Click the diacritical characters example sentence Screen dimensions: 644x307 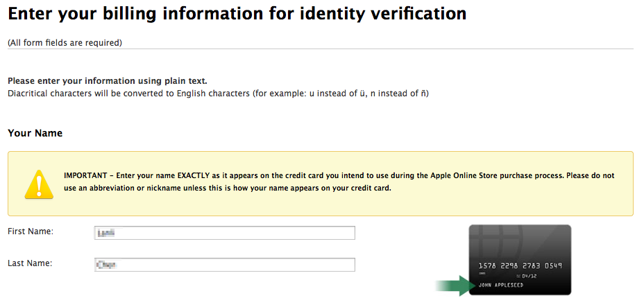[218, 93]
